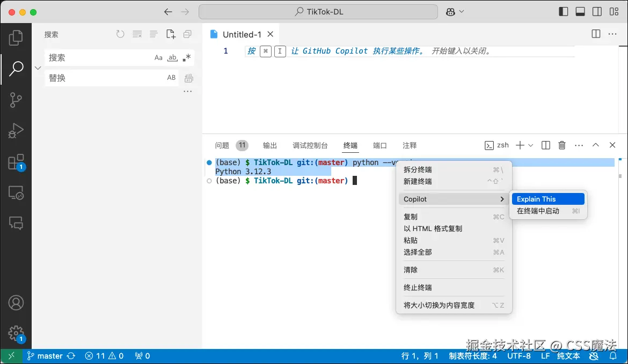Toggle Match Case in search box
The width and height of the screenshot is (628, 364).
tap(158, 57)
